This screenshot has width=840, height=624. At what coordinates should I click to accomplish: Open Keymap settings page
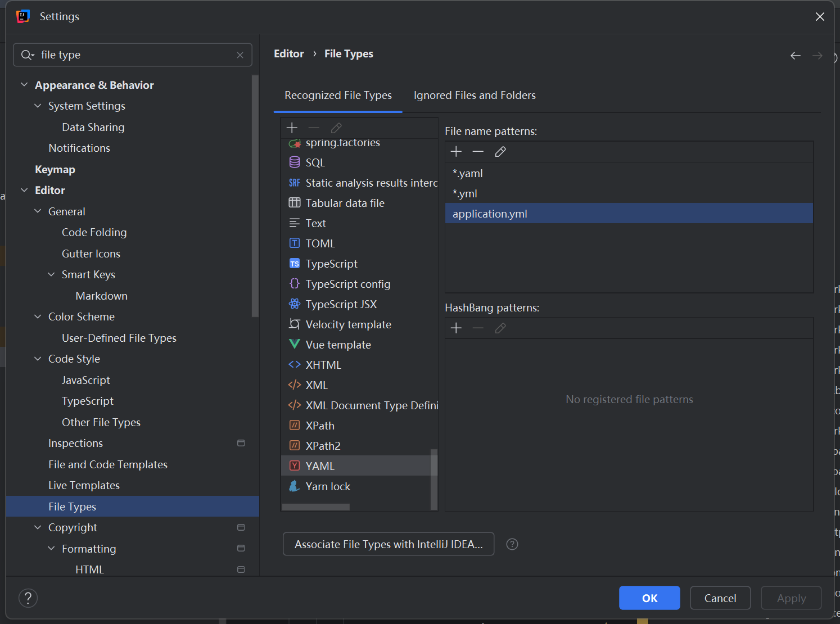55,169
